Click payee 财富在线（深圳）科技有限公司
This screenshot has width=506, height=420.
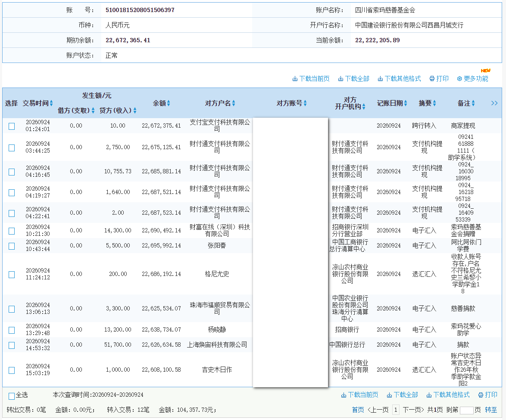click(220, 231)
